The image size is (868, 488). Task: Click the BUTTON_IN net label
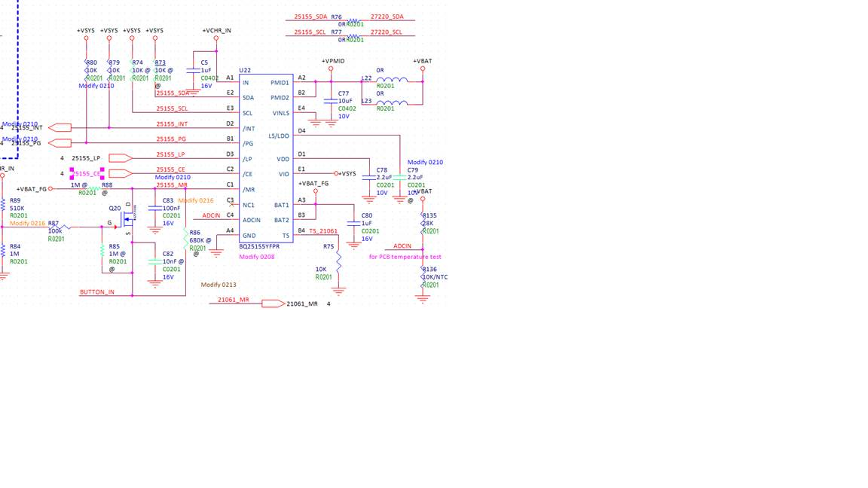click(97, 292)
